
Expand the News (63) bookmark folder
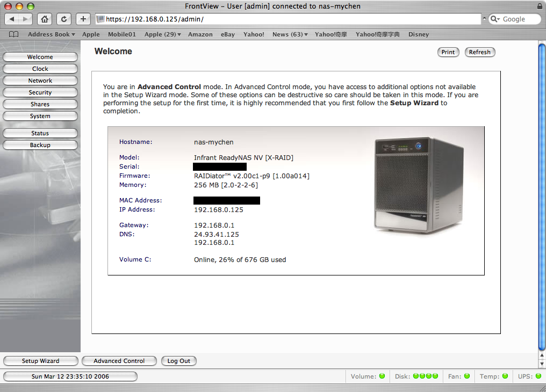(290, 34)
